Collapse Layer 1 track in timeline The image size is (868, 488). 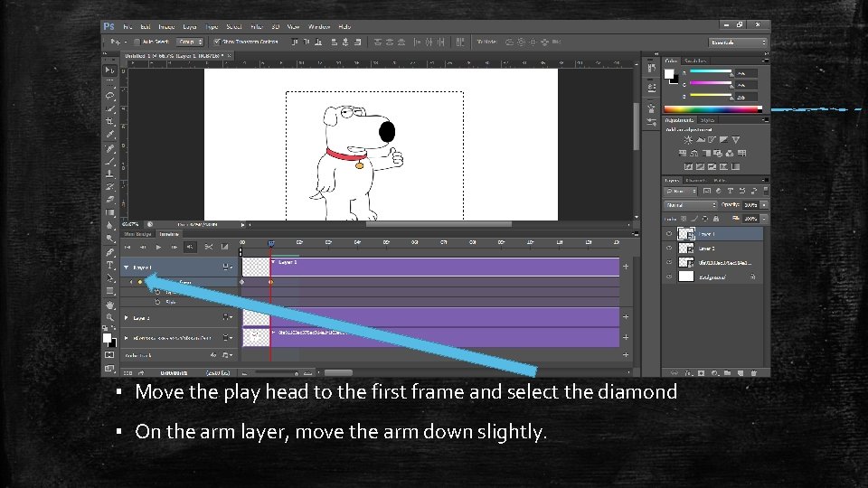127,267
